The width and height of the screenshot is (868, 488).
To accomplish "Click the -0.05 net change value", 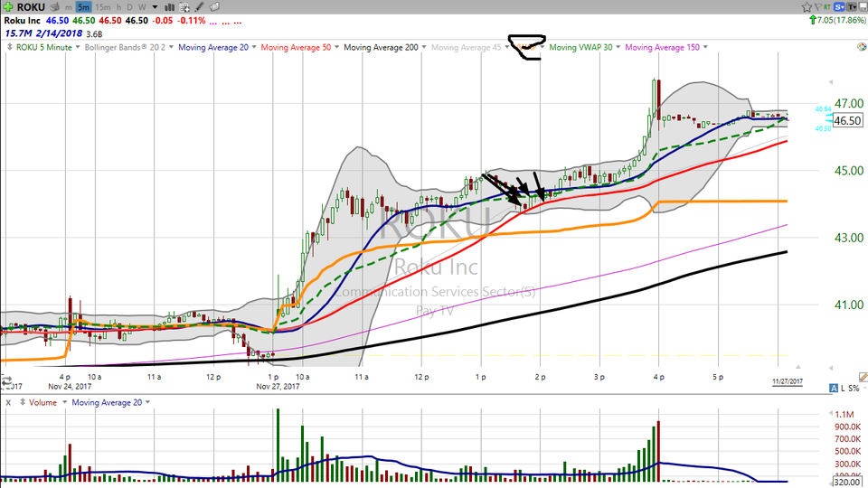I will coord(162,21).
